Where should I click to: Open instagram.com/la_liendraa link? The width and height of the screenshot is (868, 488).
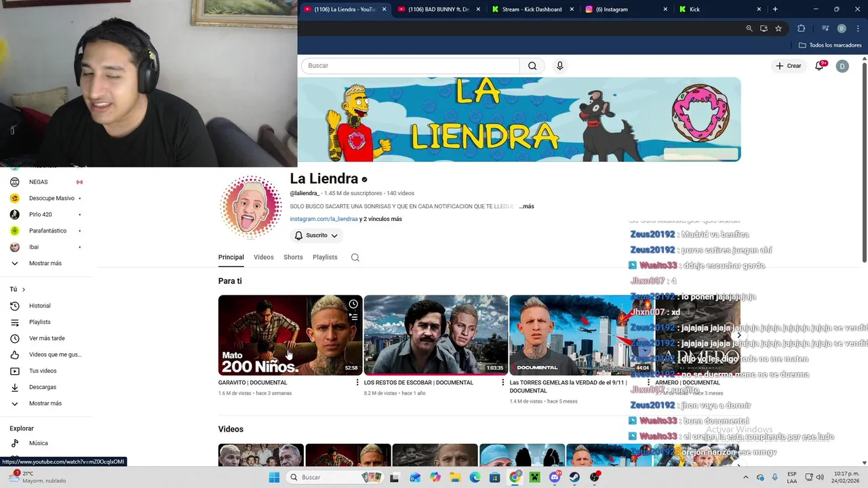(323, 219)
